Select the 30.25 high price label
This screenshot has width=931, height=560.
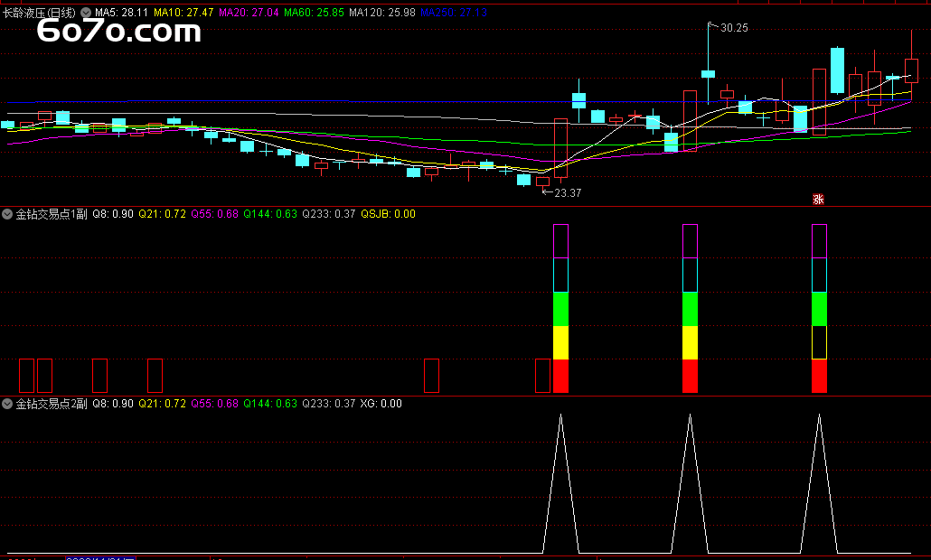tap(734, 28)
